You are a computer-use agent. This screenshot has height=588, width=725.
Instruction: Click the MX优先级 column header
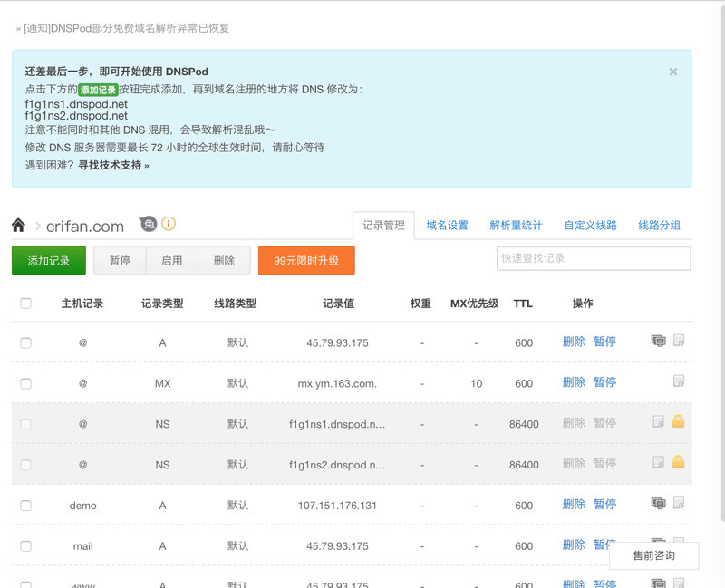pyautogui.click(x=474, y=304)
